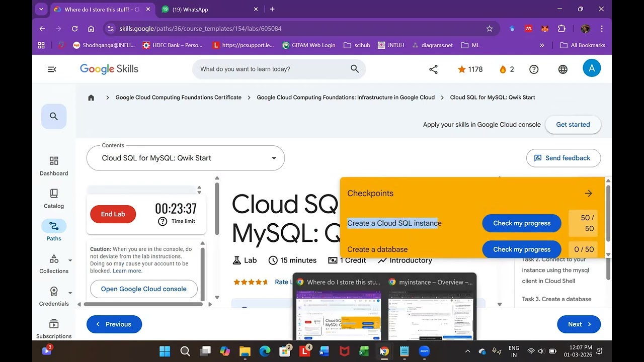Open the hamburger menu collapse icon
Screen dimensions: 644x362
point(52,69)
